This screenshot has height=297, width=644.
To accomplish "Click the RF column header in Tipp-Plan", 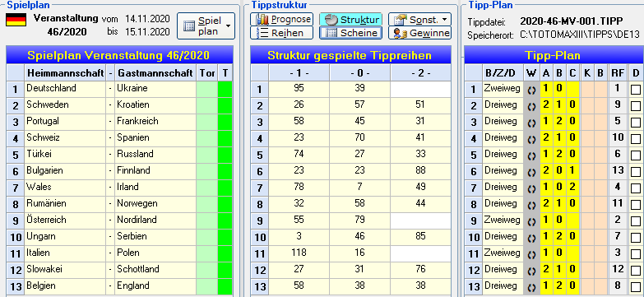I will pyautogui.click(x=618, y=73).
